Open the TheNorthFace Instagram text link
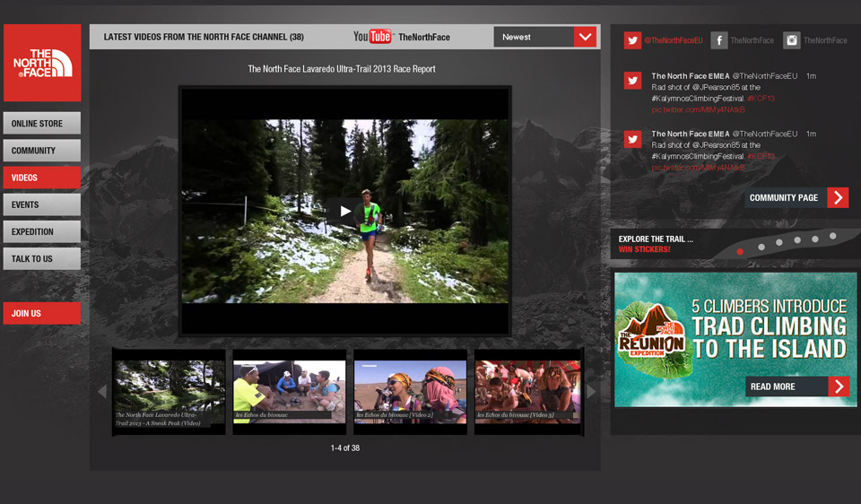 coord(825,40)
